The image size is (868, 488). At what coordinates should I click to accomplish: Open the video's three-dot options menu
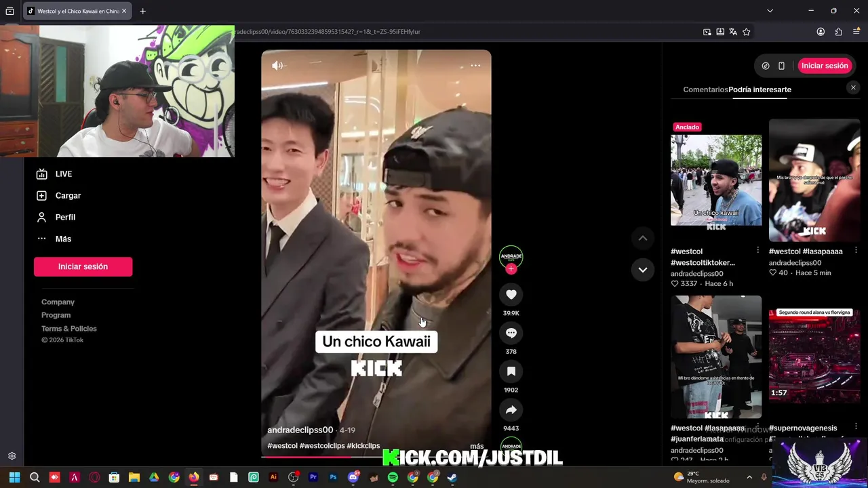tap(475, 66)
